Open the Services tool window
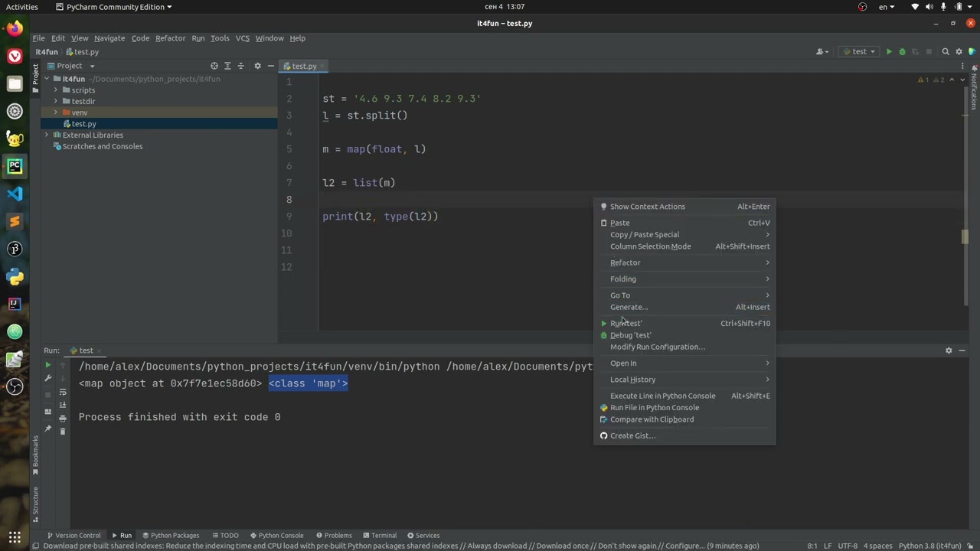This screenshot has height=551, width=980. coord(423,536)
